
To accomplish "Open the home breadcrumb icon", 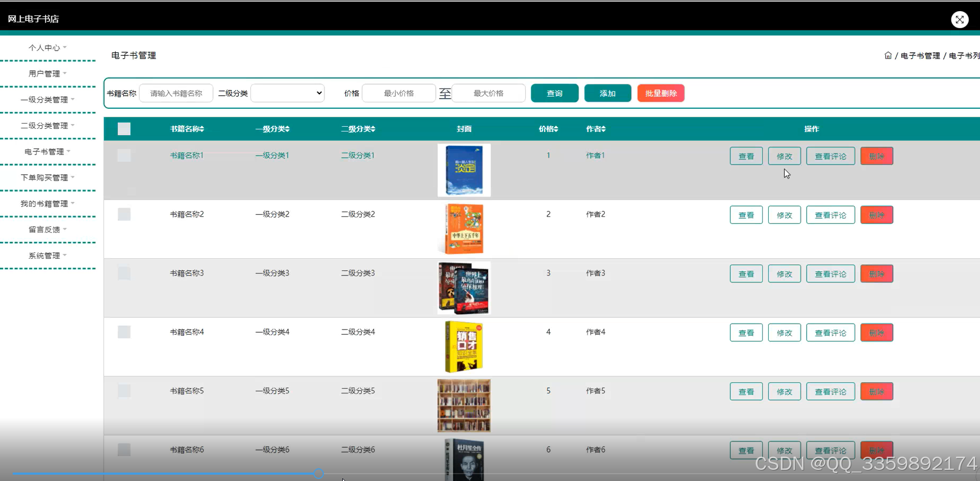I will (x=888, y=55).
